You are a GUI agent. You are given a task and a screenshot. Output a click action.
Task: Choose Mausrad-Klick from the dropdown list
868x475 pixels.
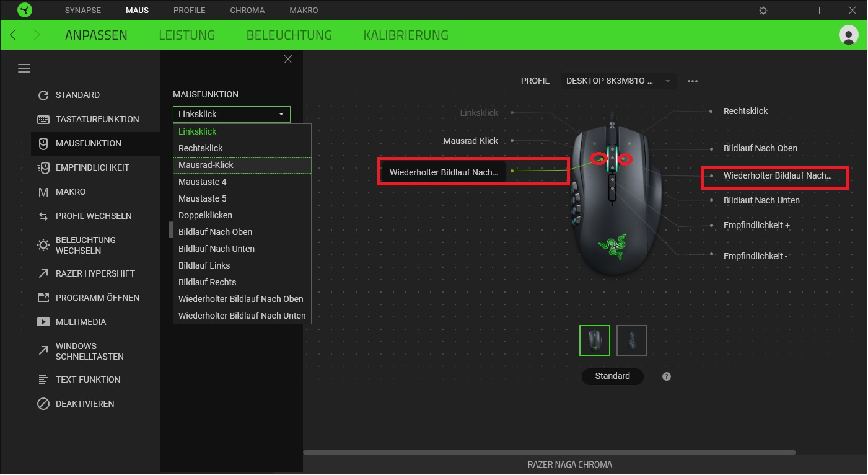(x=242, y=165)
